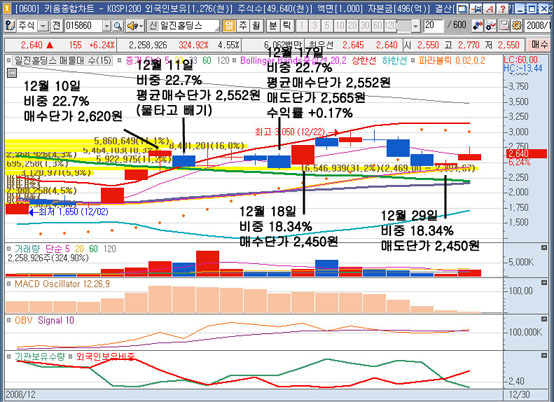Click the line-chart indicator icon
The width and height of the screenshot is (554, 402).
[x=490, y=25]
